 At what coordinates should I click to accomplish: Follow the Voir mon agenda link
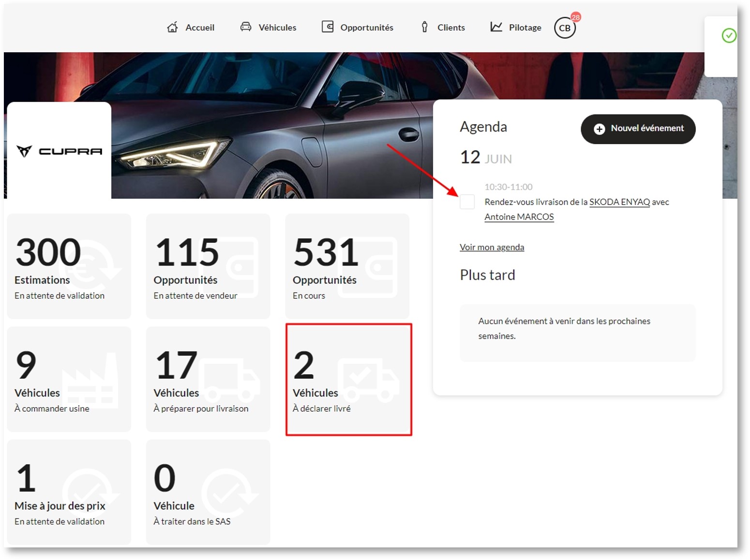coord(492,247)
